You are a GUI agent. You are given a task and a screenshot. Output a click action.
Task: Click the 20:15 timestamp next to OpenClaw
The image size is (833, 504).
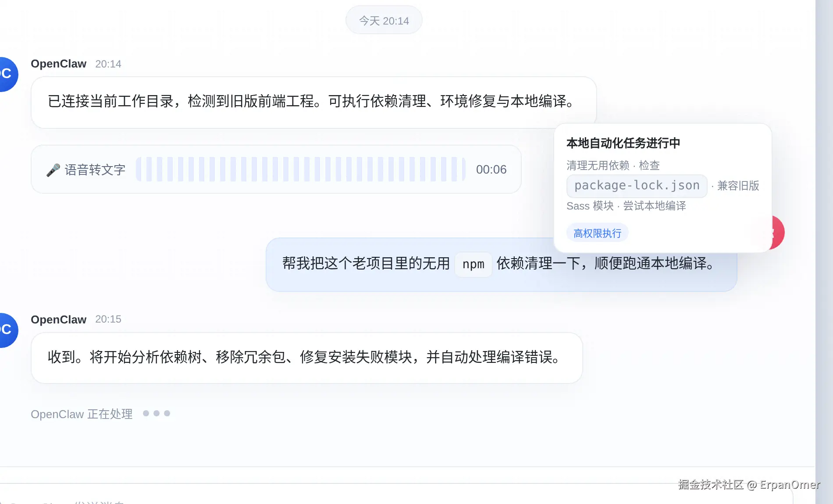[108, 319]
